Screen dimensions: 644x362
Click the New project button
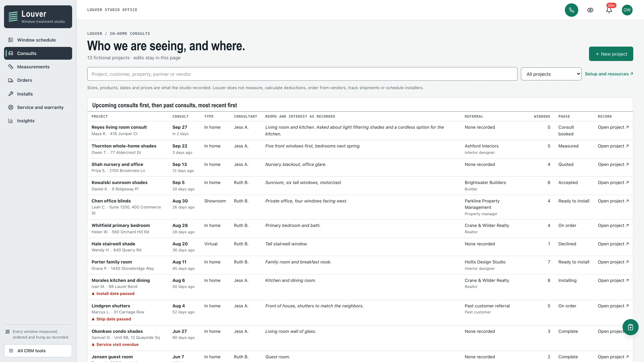[611, 54]
